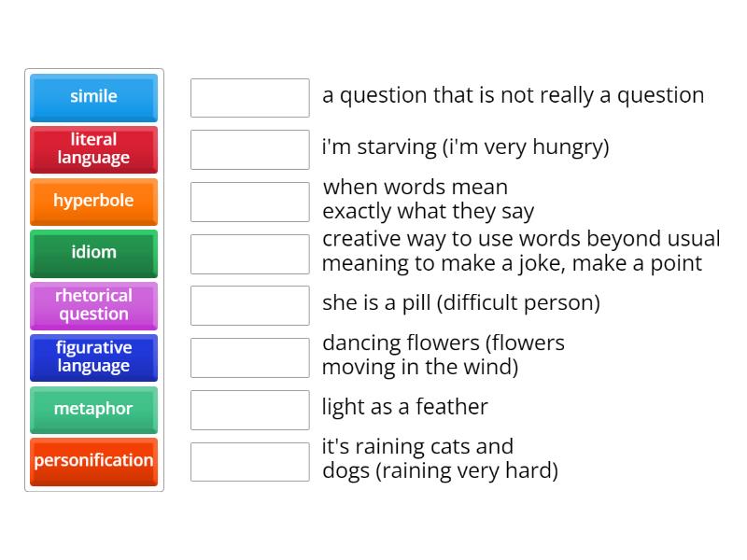Select the personification tile
Image resolution: width=747 pixels, height=560 pixels.
pos(93,461)
